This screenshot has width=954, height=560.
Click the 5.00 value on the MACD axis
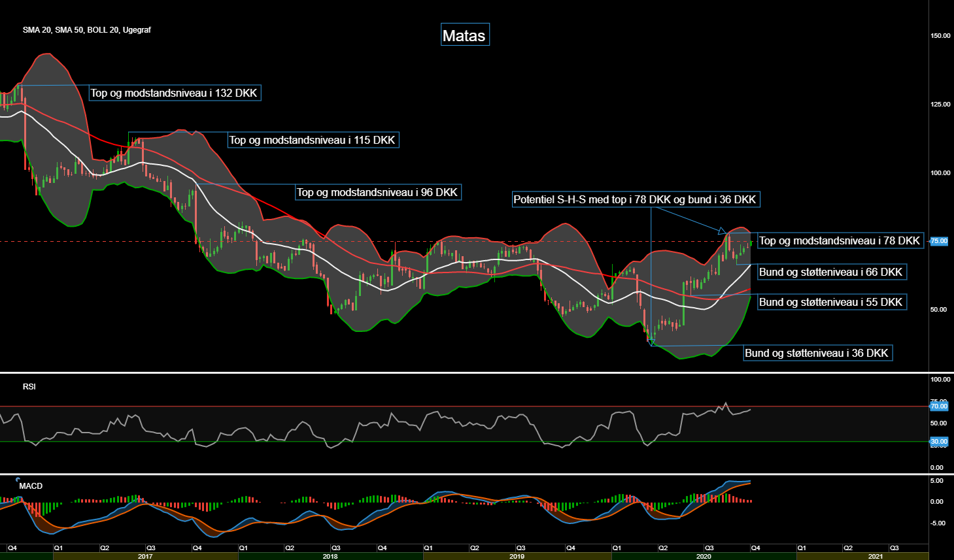pos(936,480)
